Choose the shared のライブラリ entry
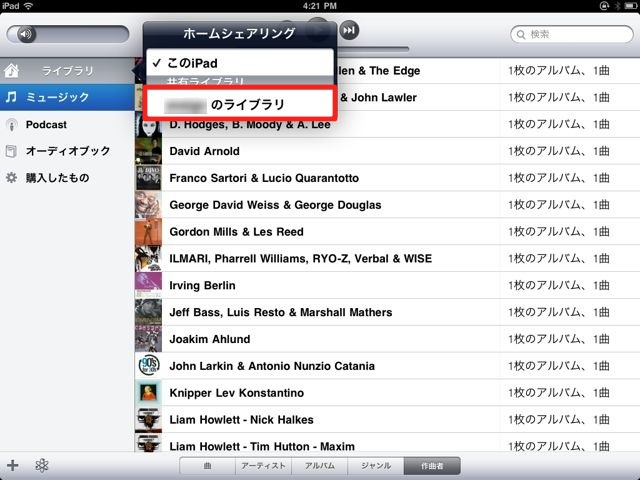Screen dimensions: 640x480 point(240,104)
